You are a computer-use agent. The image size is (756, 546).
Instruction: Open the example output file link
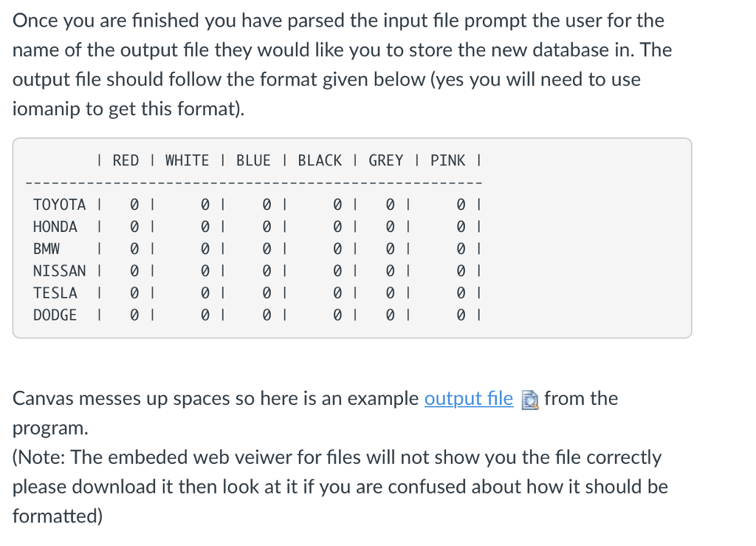coord(468,399)
